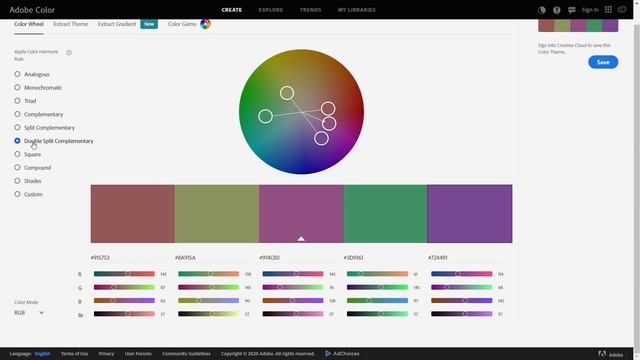Viewport: 640px width, 360px height.
Task: Click the G slider of the green fourth color
Action: [x=377, y=287]
